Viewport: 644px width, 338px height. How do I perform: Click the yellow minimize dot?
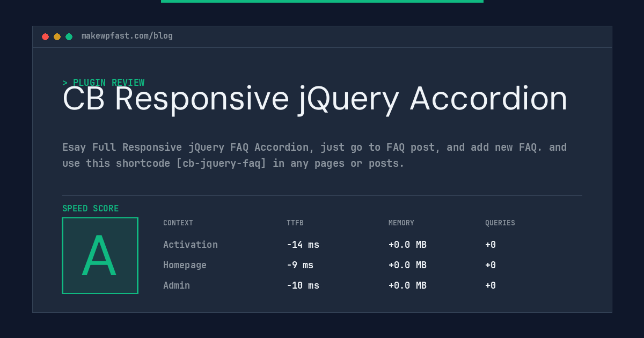coord(57,36)
